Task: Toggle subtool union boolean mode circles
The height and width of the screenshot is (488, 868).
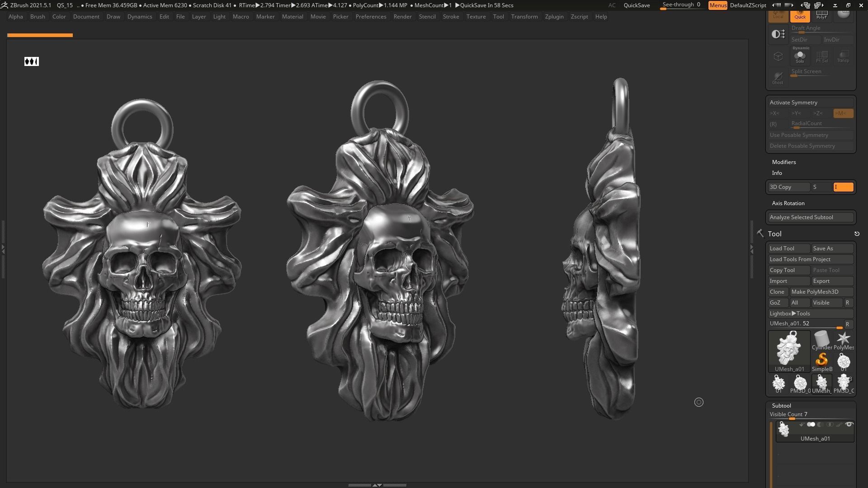Action: tap(811, 425)
